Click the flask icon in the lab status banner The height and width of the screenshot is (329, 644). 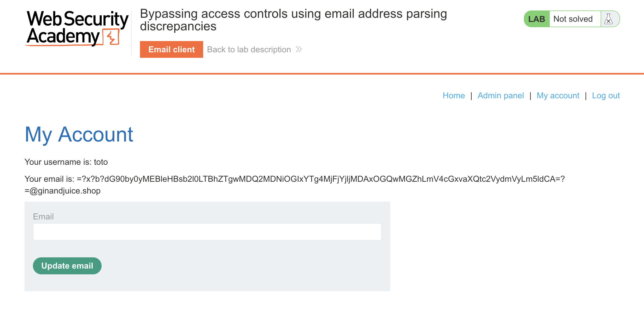tap(609, 19)
